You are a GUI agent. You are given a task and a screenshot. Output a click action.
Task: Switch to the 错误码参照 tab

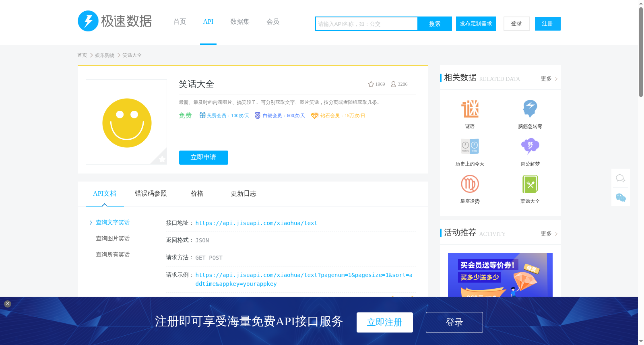(151, 194)
